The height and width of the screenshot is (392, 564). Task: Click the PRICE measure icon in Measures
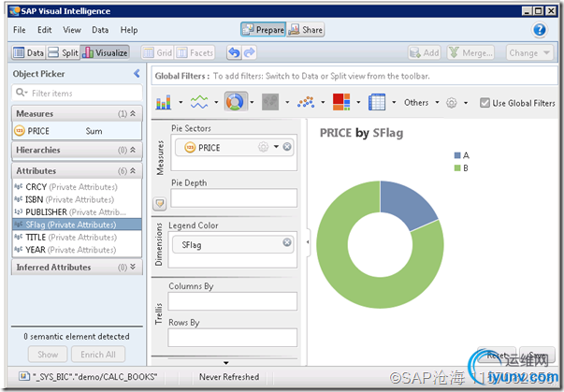(20, 131)
